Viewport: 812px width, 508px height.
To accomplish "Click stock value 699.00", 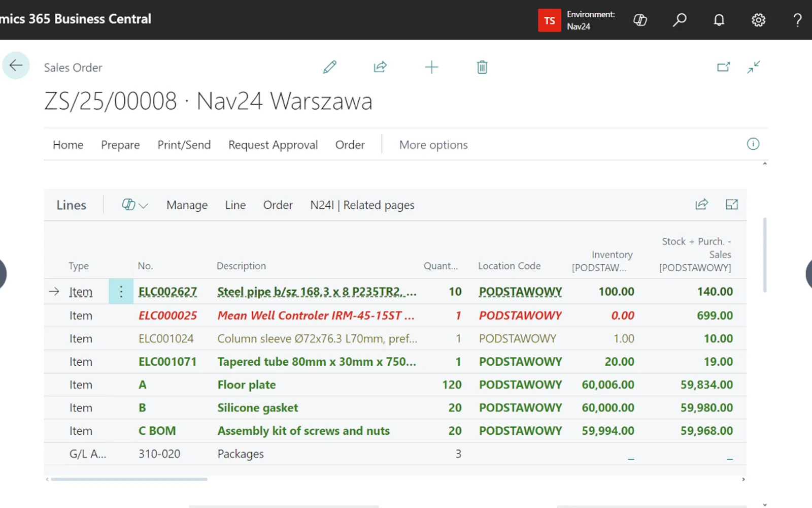I will pos(715,315).
